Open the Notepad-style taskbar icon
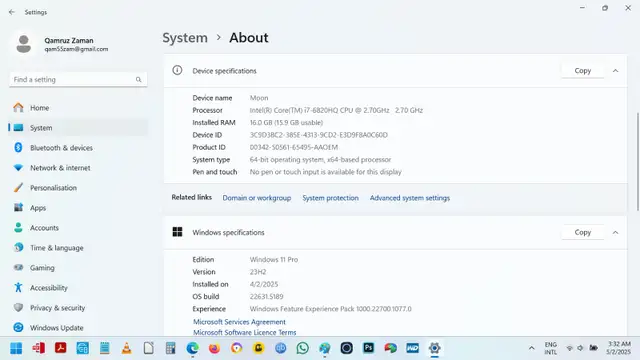This screenshot has height=360, width=640. click(x=104, y=348)
